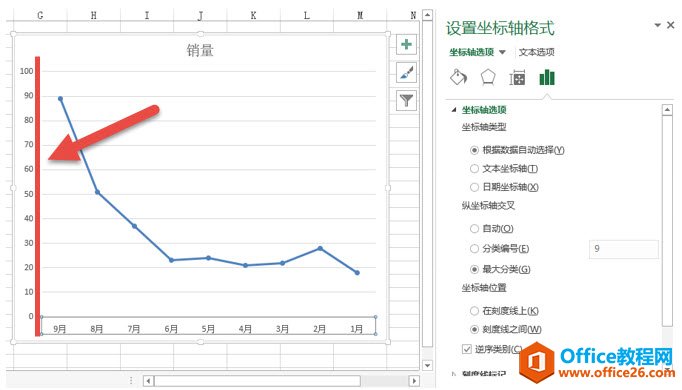
Task: Select column header J
Action: (200, 16)
